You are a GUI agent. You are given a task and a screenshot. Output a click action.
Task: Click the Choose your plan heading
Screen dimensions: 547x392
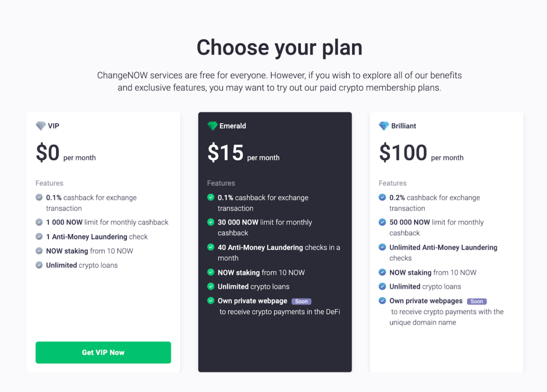point(280,47)
